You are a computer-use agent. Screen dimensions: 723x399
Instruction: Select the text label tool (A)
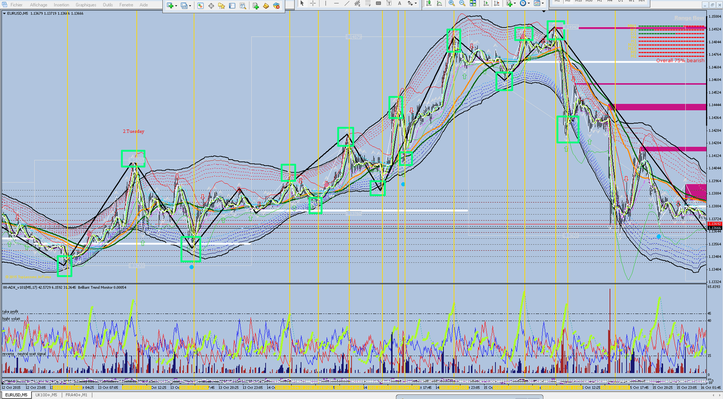[x=399, y=3]
